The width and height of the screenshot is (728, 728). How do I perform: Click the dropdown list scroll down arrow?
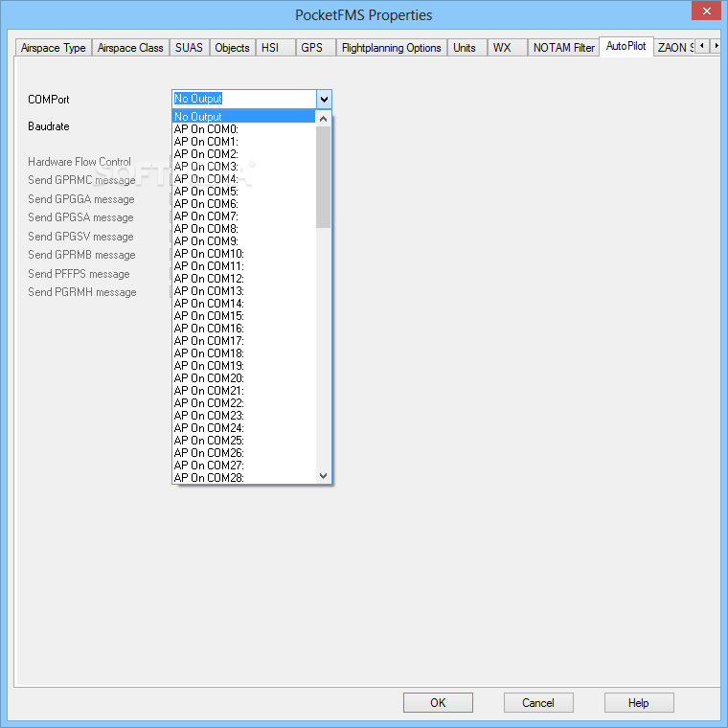pyautogui.click(x=324, y=476)
